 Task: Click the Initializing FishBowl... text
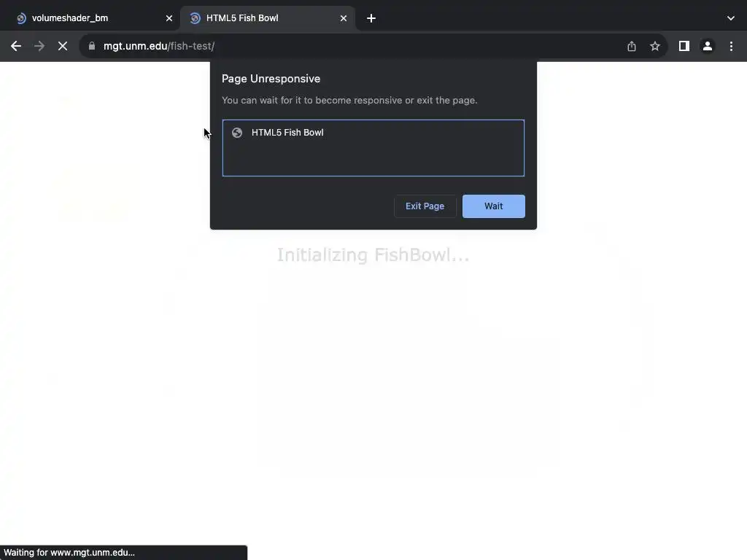(x=373, y=254)
